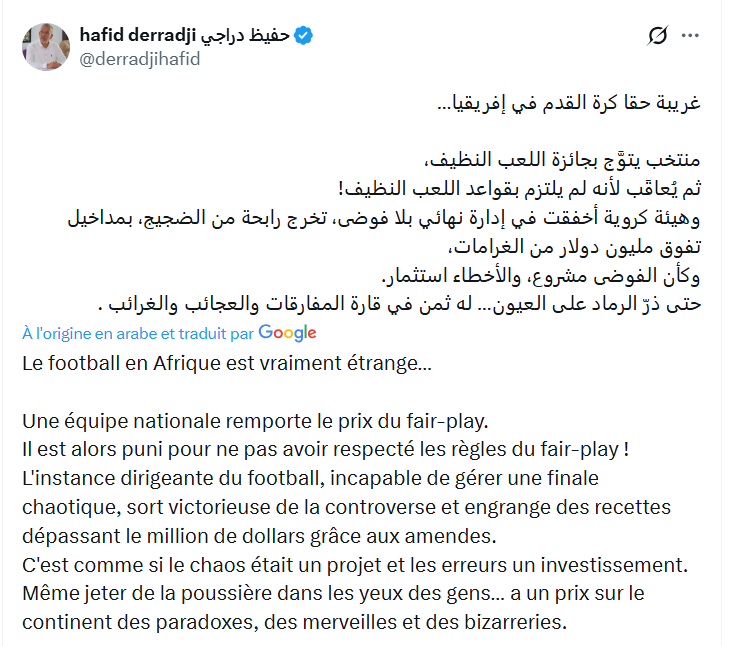Open the three-dot more options menu
The height and width of the screenshot is (646, 748).
[x=690, y=36]
